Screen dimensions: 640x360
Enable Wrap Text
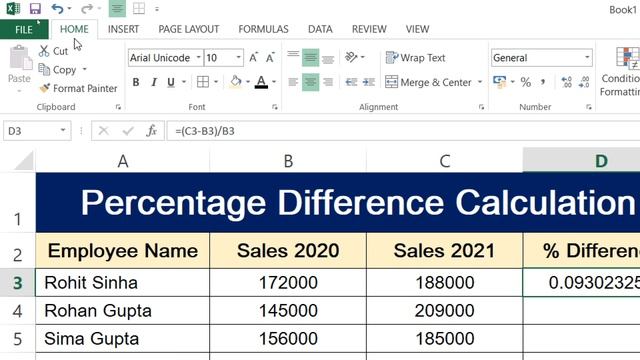point(416,58)
